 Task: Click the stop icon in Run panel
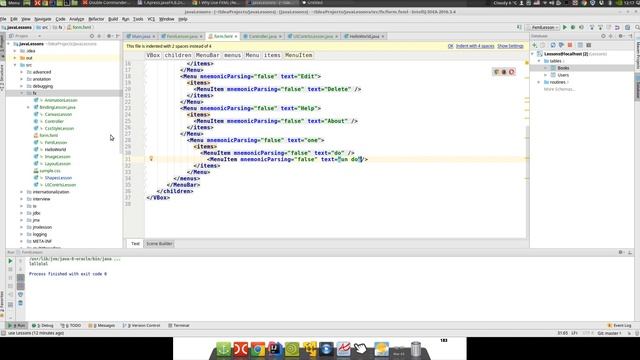[x=10, y=269]
